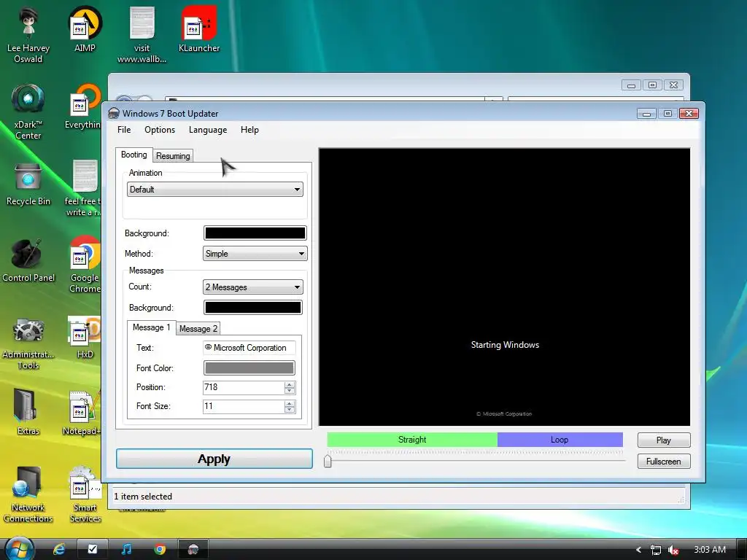
Task: Click the Apply button
Action: pyautogui.click(x=214, y=459)
